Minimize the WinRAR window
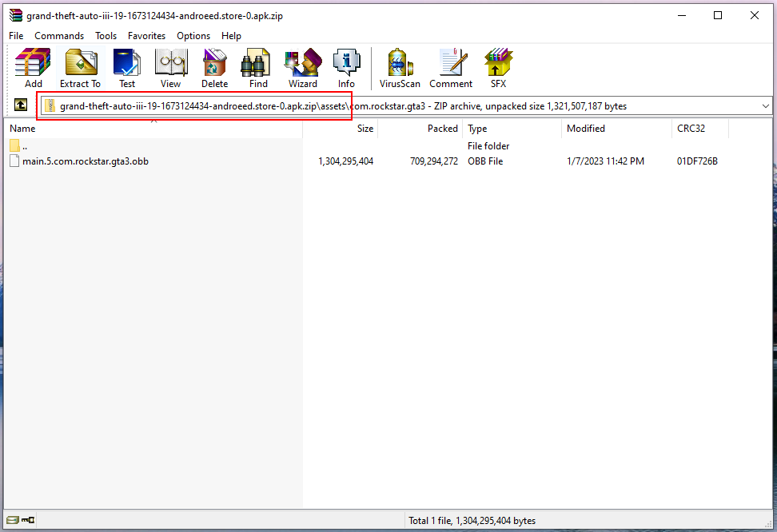777x532 pixels. tap(682, 15)
